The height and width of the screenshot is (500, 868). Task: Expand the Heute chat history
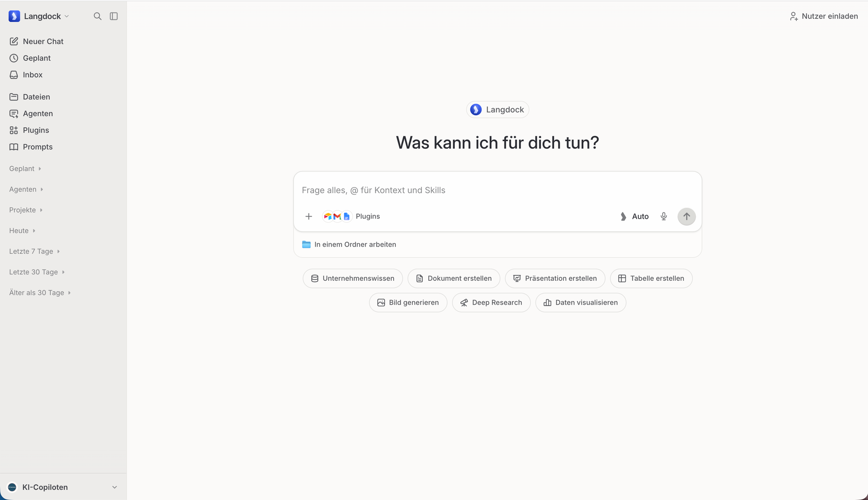tap(22, 231)
